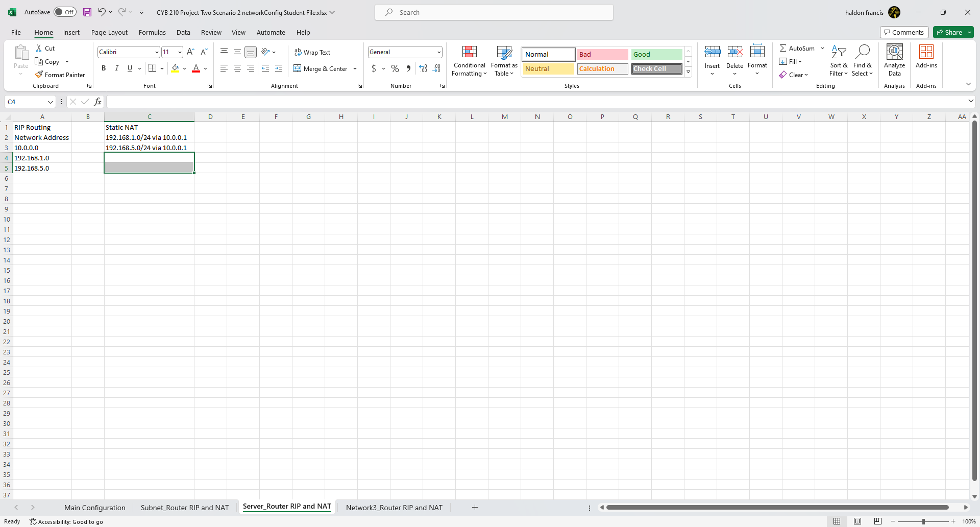Click the Insert cells icon
This screenshot has width=980, height=527.
coord(713,52)
